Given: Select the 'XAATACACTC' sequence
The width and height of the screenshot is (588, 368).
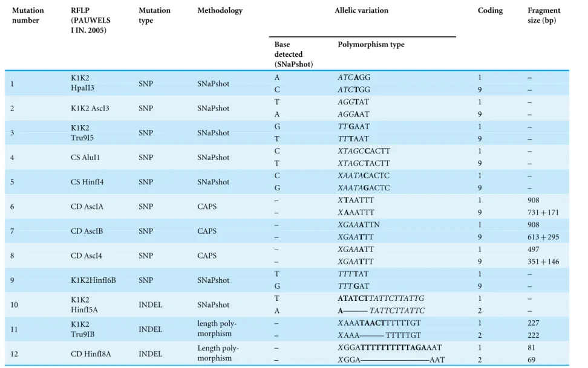Looking at the screenshot, I should pyautogui.click(x=364, y=175).
